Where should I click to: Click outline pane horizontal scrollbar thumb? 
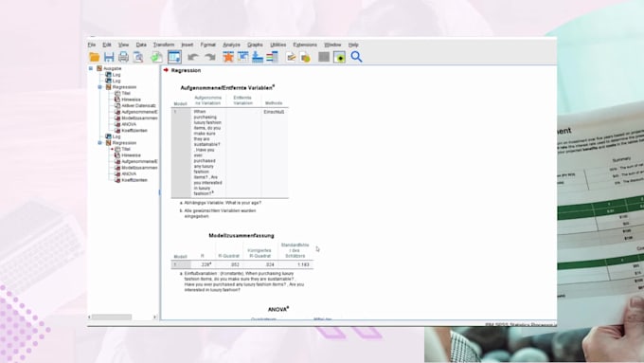112,317
